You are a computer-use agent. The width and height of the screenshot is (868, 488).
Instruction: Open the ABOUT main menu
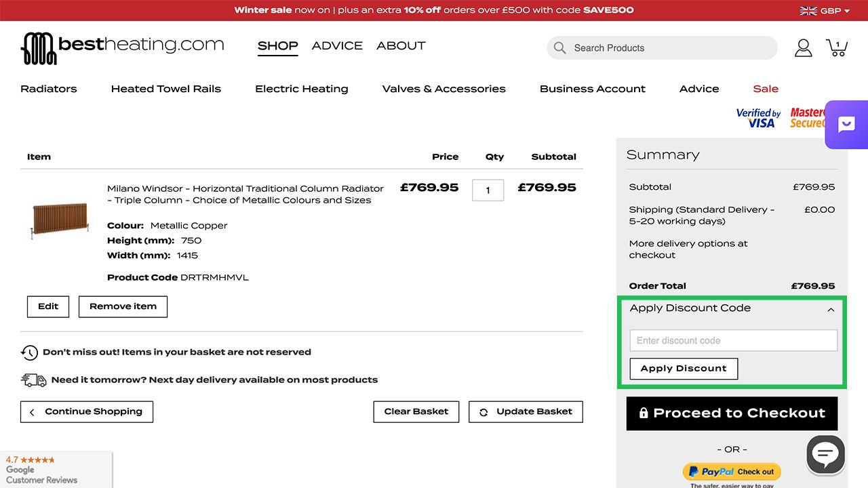(x=401, y=46)
